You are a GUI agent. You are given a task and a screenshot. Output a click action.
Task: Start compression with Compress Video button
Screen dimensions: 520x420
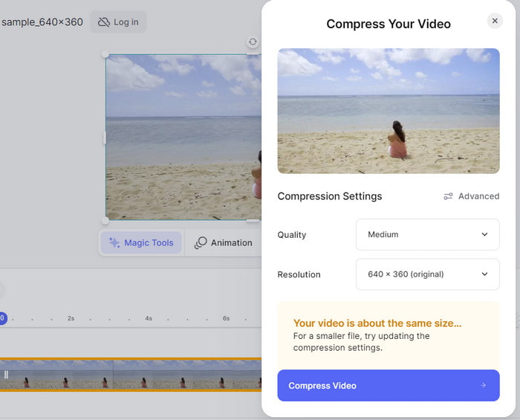(389, 386)
